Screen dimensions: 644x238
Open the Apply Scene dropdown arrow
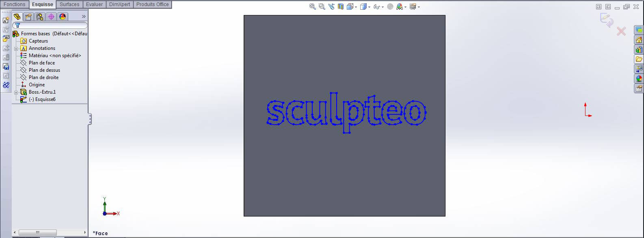point(405,7)
